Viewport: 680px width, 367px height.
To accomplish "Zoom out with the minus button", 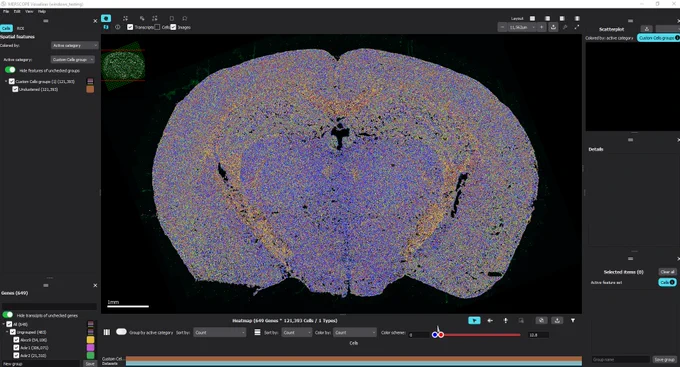I will pos(502,27).
